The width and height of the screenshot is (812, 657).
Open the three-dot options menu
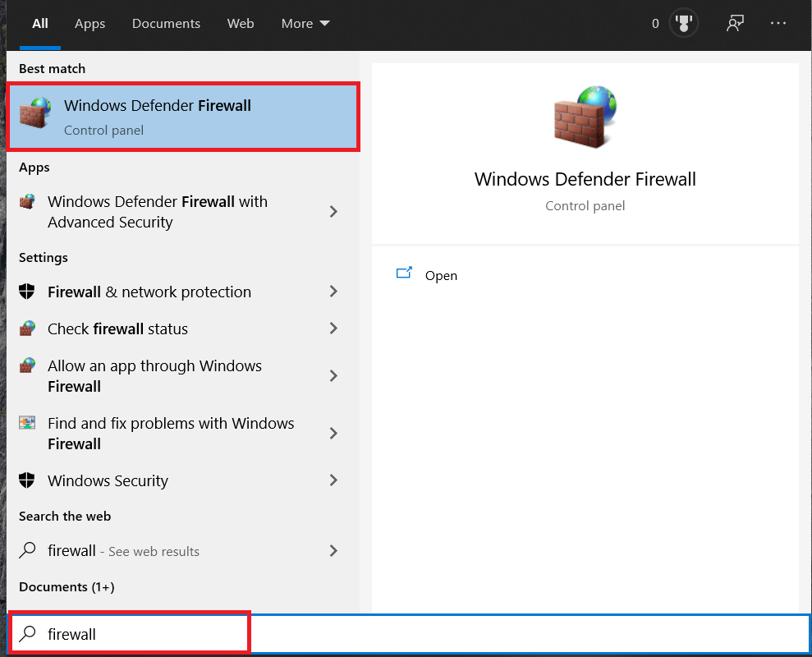(x=778, y=24)
